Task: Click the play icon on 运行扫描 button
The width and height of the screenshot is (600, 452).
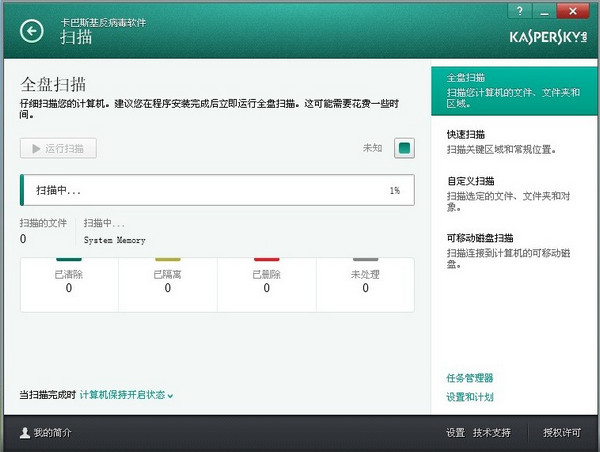Action: point(37,149)
